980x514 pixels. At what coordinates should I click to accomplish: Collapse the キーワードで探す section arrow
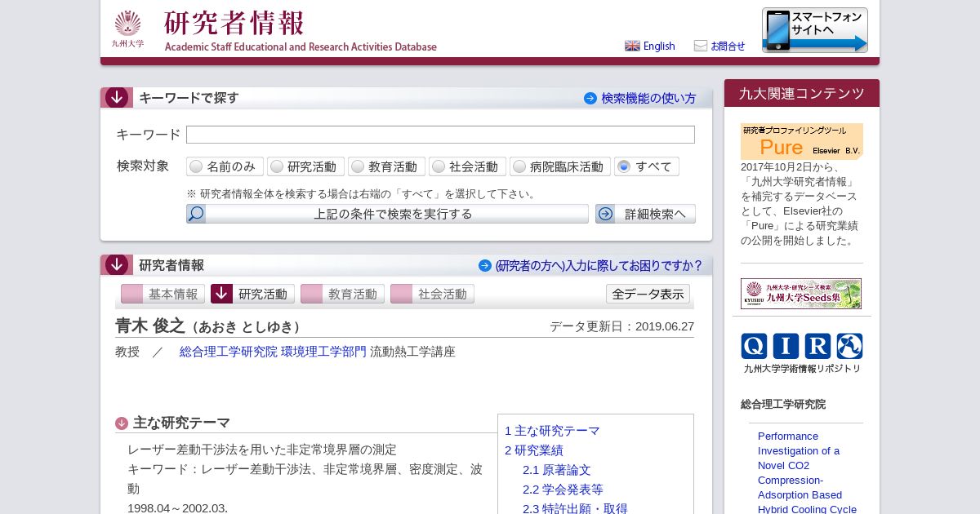coord(117,98)
